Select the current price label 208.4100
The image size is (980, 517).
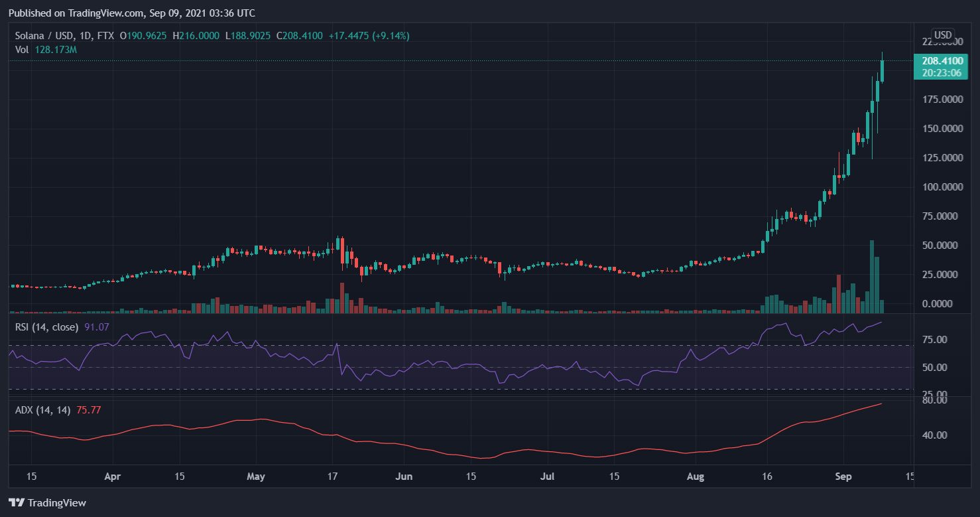tap(947, 61)
